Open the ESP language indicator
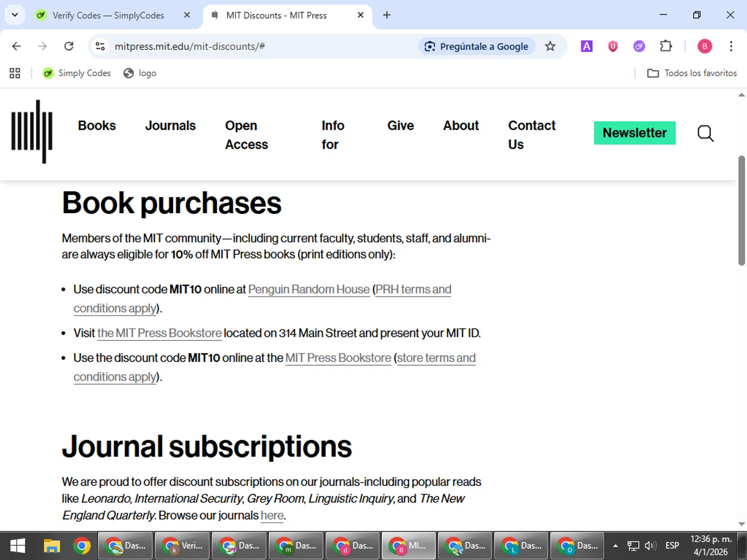 672,546
